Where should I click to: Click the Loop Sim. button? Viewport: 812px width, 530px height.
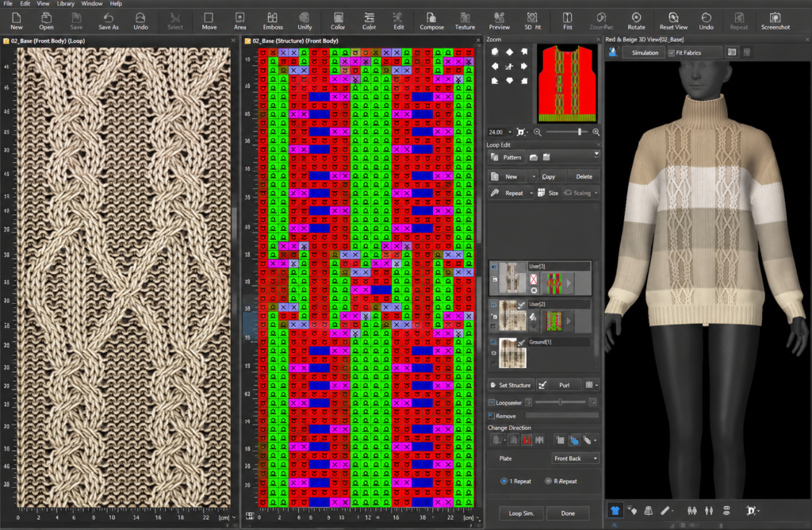coord(521,513)
